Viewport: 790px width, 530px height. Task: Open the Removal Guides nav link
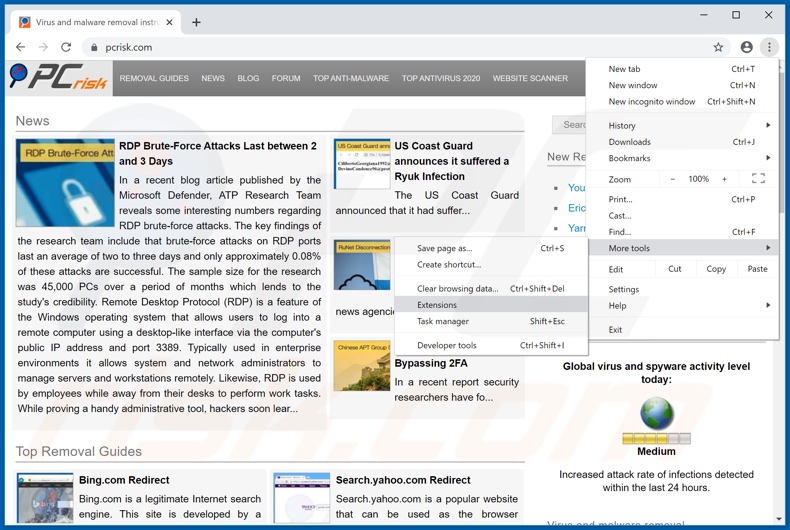point(154,78)
